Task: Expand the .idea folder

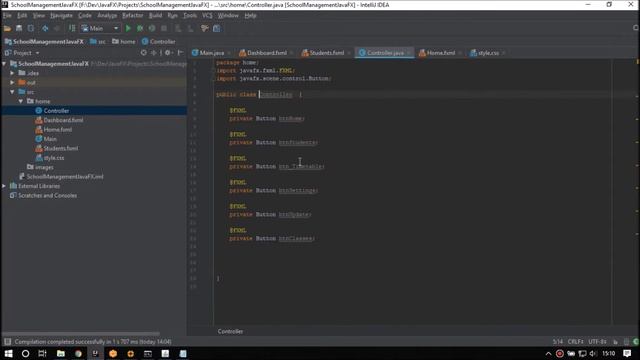Action: [x=12, y=73]
